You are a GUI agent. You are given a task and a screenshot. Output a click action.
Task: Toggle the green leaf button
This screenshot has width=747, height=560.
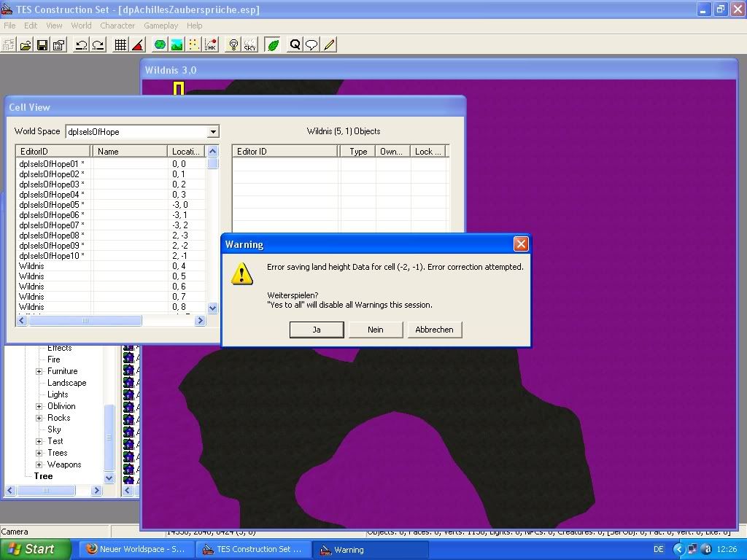point(273,44)
